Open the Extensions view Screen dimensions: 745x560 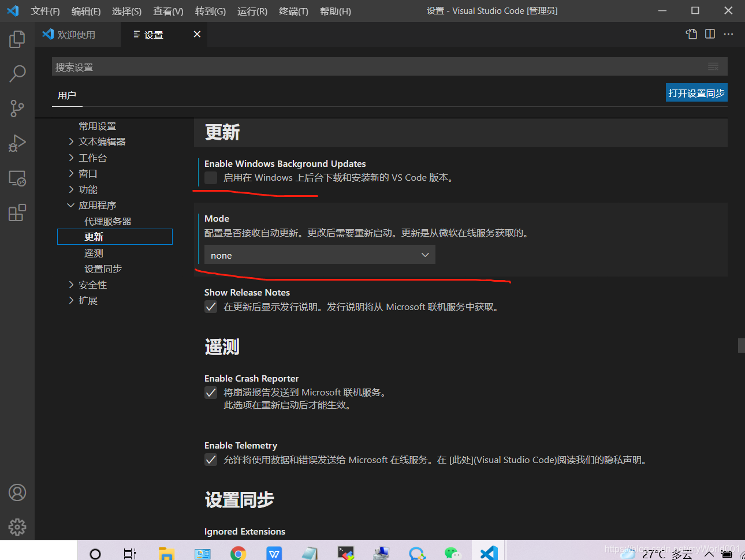tap(17, 212)
